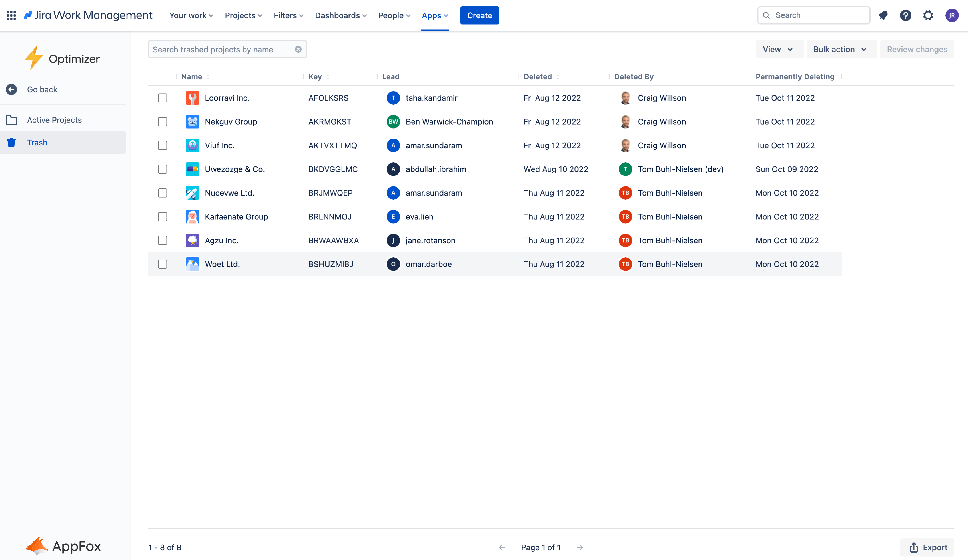This screenshot has height=560, width=968.
Task: Click the Loorravi Inc. project avatar
Action: [192, 98]
